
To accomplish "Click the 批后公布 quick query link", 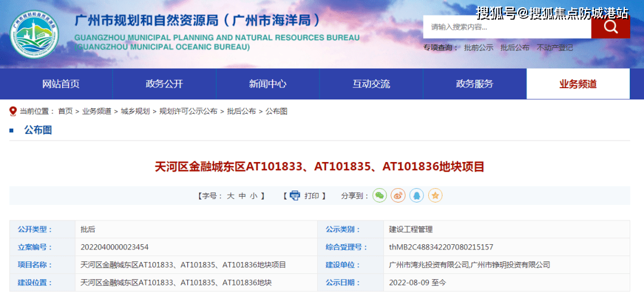I will tap(515, 48).
